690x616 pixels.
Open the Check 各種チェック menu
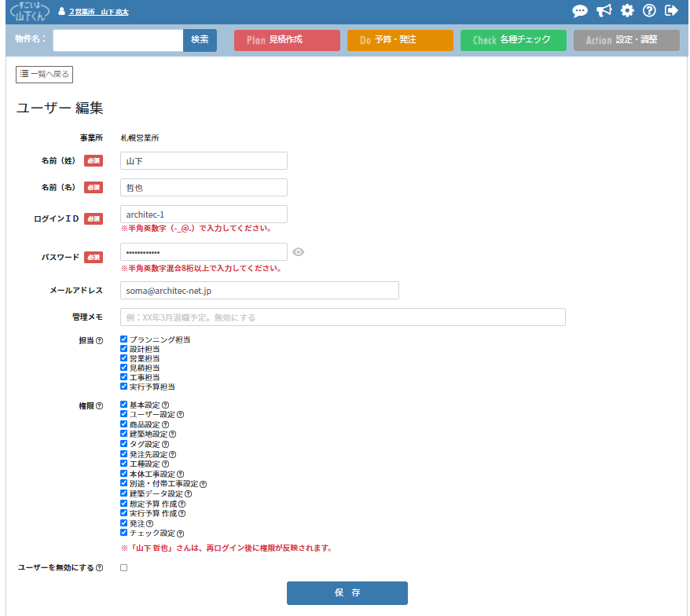[x=513, y=40]
